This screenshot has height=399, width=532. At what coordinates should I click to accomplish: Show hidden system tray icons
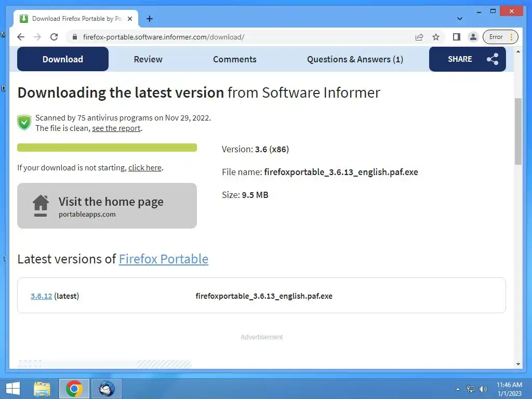coord(458,389)
